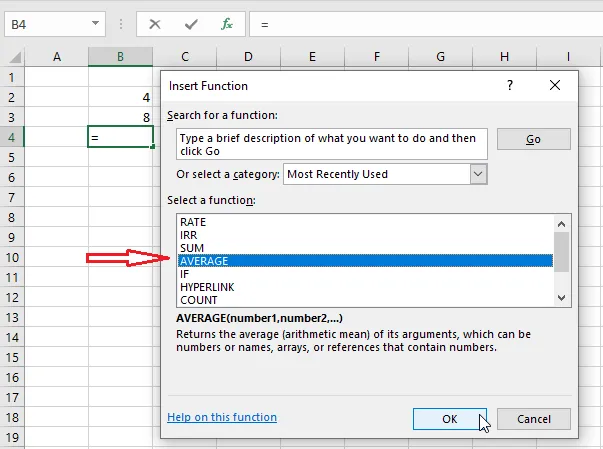Viewport: 603px width, 449px height.
Task: Select IF in the function list
Action: tap(365, 274)
